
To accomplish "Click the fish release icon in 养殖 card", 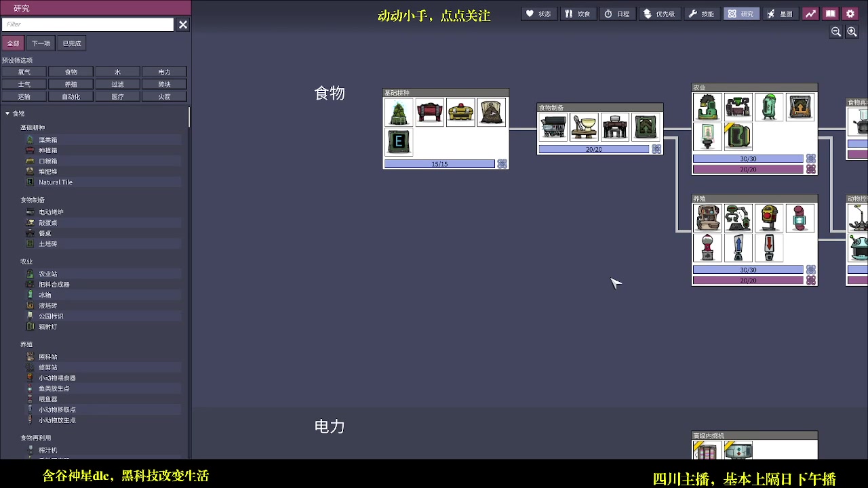I will [800, 218].
